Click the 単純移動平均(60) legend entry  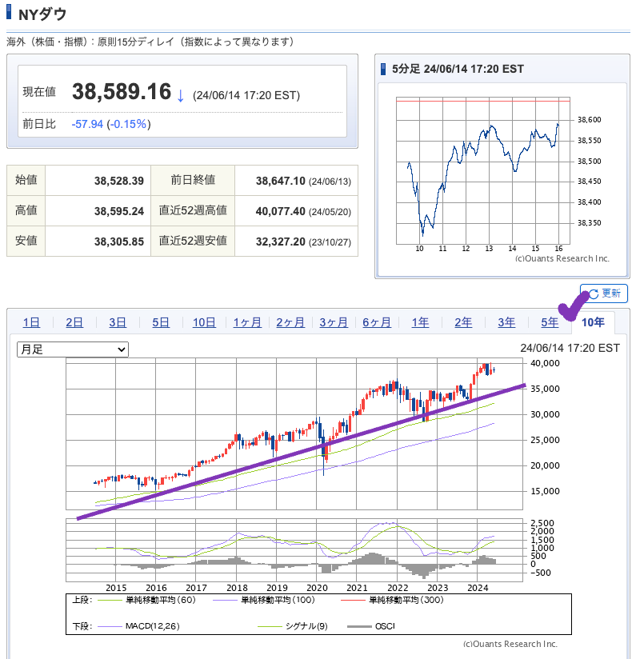click(x=147, y=600)
